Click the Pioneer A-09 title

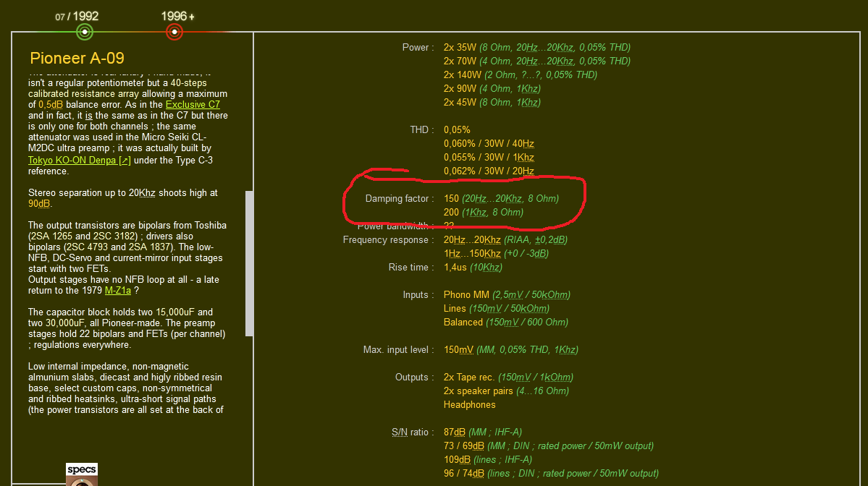pos(77,58)
